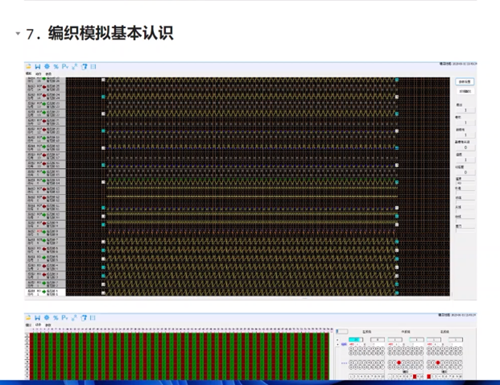This screenshot has width=500, height=385.
Task: Click the top button in the right side panel
Action: [465, 82]
